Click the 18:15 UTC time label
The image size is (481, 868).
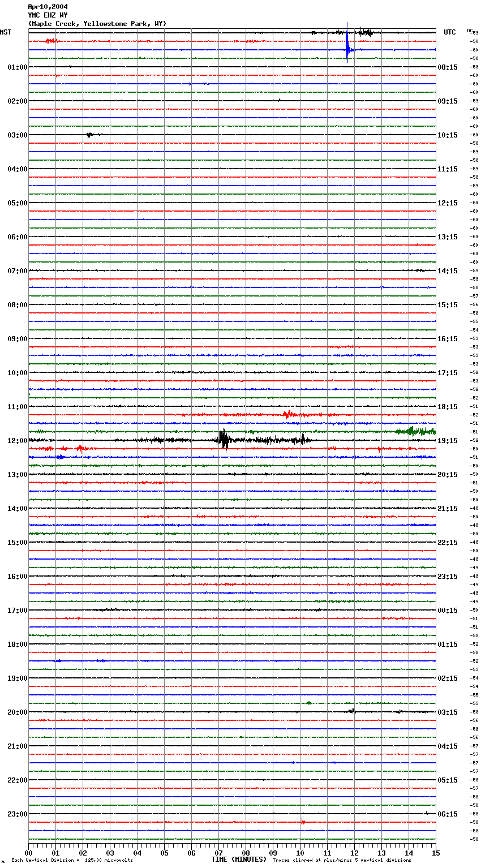click(x=448, y=406)
